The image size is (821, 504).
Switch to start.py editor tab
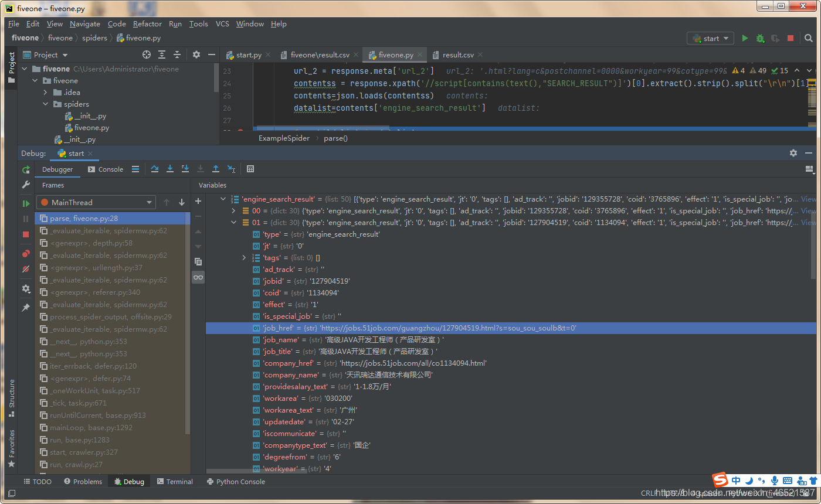coord(249,55)
